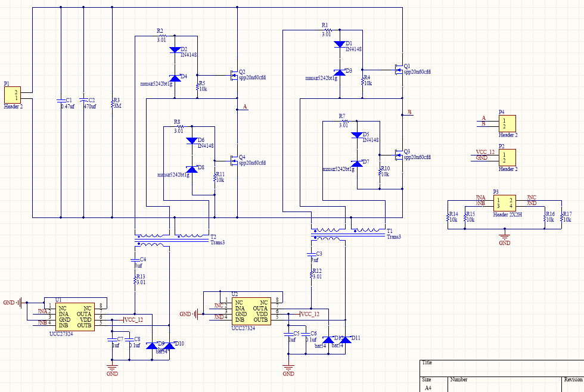Select the U1 UCC27324 driver IC
The image size is (584, 392).
[75, 317]
